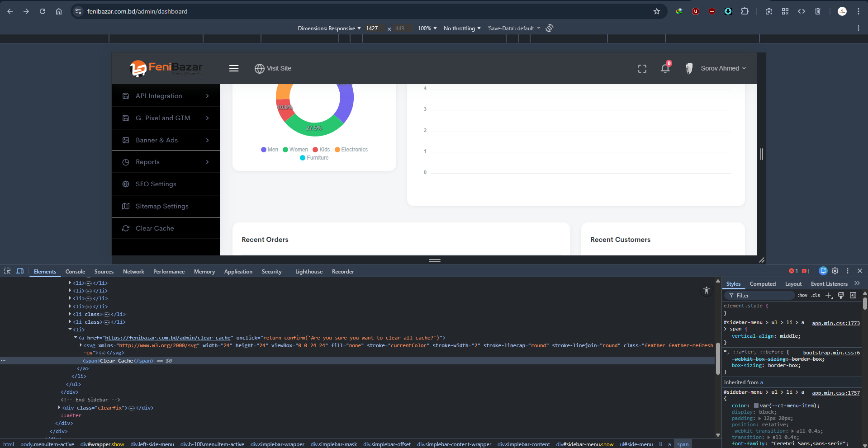Click the color swatch for --ct-menu-item
The height and width of the screenshot is (448, 868).
pyautogui.click(x=756, y=406)
